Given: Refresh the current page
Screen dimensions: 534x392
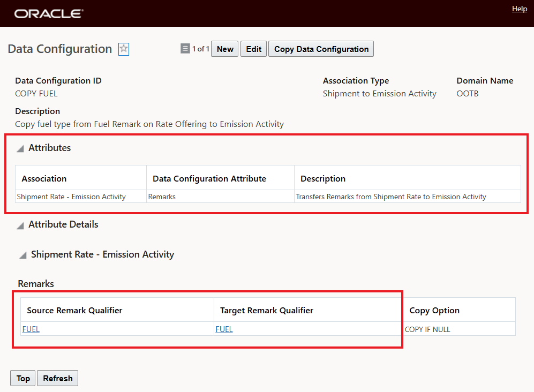Looking at the screenshot, I should 57,378.
